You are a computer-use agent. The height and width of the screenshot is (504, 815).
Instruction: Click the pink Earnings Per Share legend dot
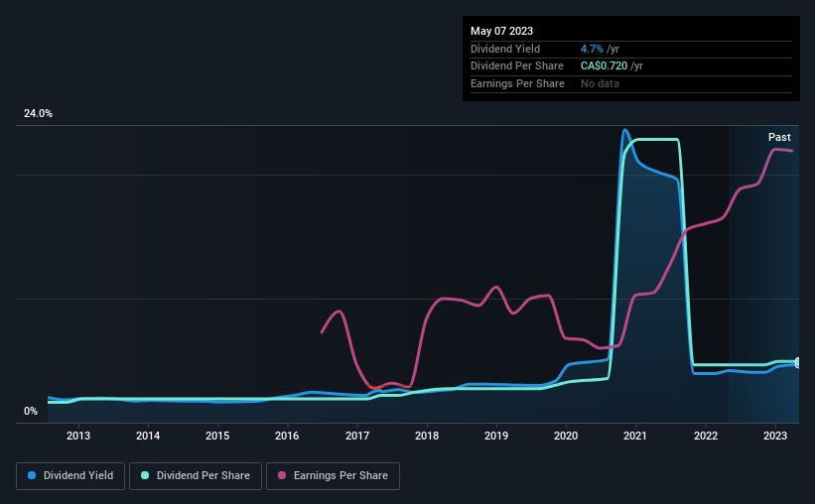[x=282, y=476]
